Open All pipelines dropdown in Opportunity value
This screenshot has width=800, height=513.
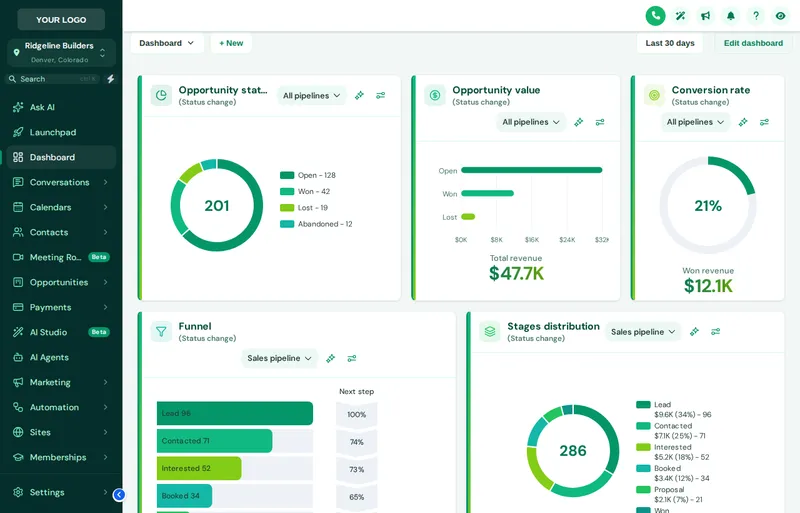(x=531, y=122)
